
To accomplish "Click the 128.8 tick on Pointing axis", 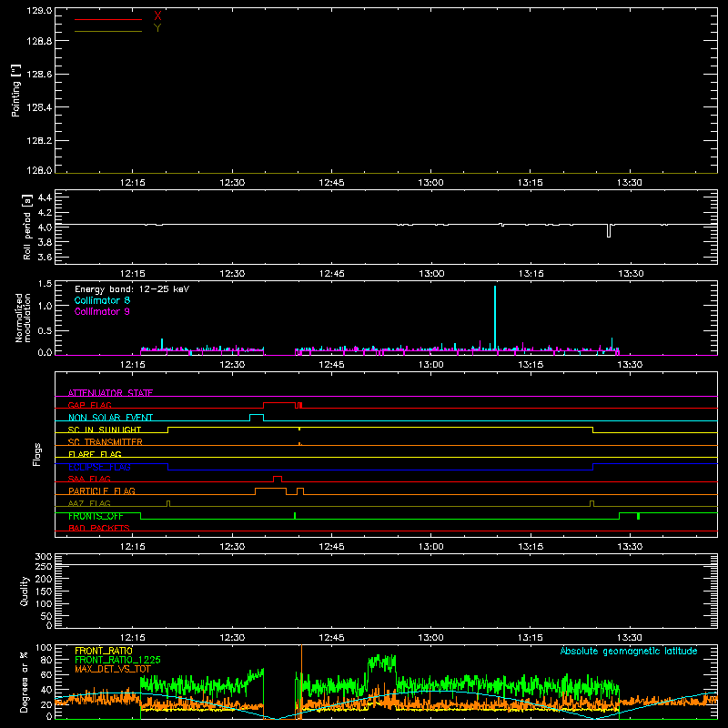I will (39, 41).
